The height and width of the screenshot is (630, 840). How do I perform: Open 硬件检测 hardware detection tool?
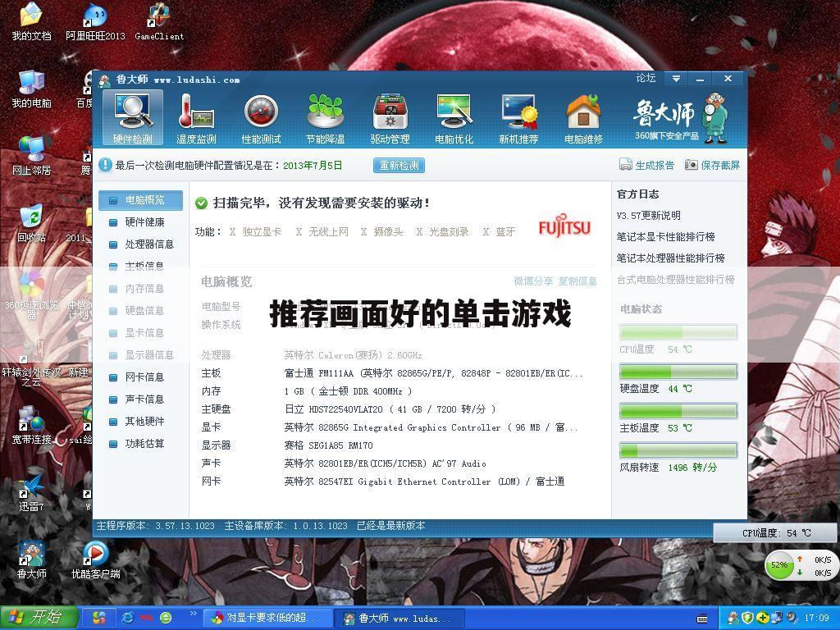(132, 118)
